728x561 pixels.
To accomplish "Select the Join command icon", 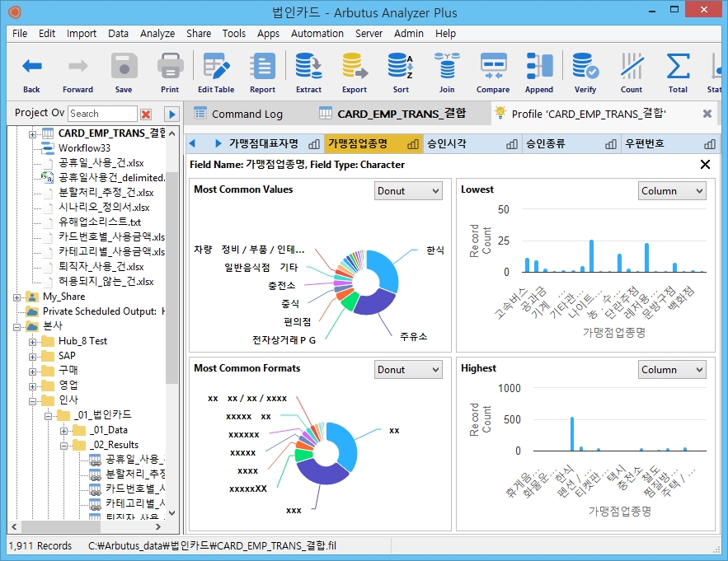I will click(447, 72).
